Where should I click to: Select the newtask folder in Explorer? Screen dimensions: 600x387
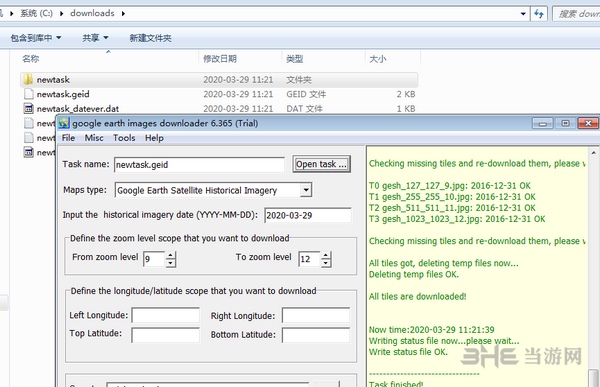pyautogui.click(x=219, y=80)
